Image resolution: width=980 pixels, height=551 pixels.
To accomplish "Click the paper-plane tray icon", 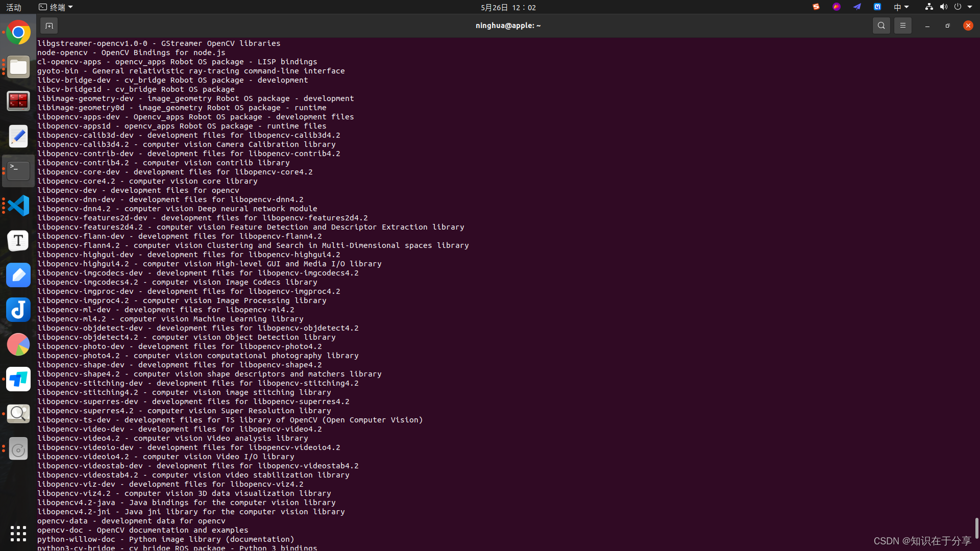I will point(857,7).
